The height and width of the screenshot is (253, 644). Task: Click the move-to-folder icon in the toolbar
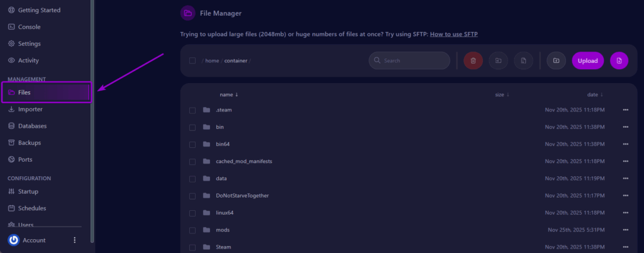coord(498,60)
